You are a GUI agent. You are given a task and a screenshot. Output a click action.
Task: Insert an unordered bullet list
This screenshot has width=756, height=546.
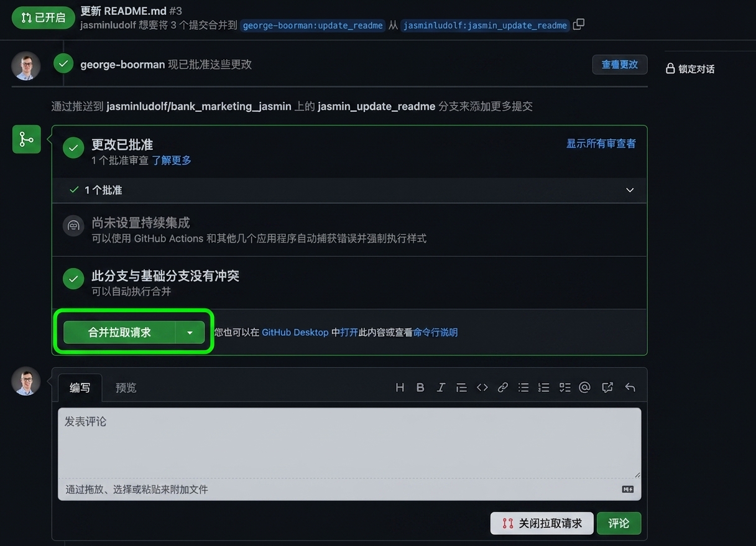(x=523, y=387)
